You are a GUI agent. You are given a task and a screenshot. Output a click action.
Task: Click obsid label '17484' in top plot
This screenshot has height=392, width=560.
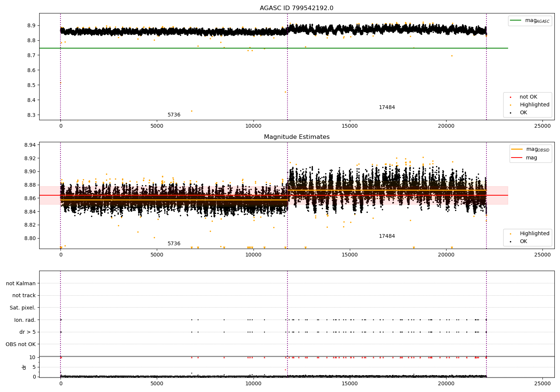[x=387, y=108]
